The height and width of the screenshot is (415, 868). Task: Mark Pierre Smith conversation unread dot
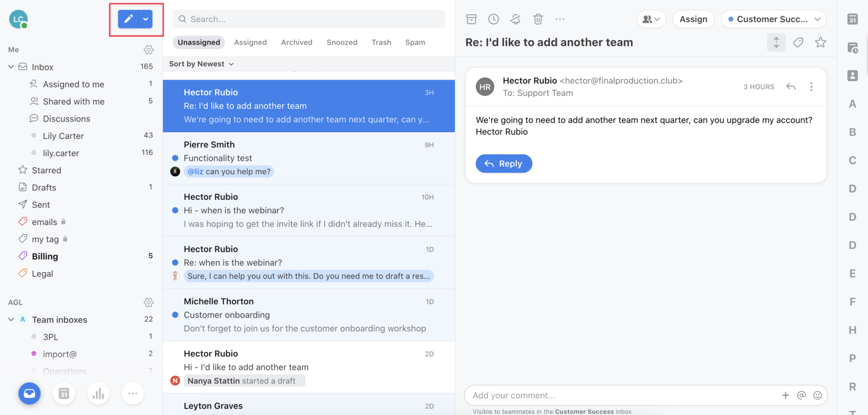click(175, 158)
